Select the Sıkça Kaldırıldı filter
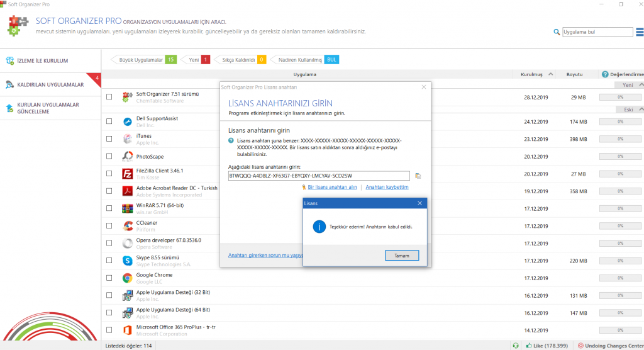This screenshot has height=350, width=644. click(240, 60)
